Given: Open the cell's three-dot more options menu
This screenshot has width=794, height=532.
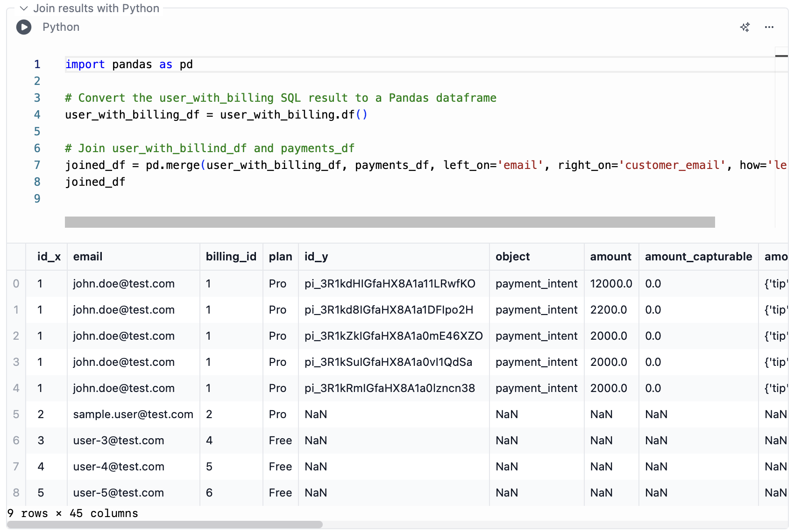Looking at the screenshot, I should 769,27.
